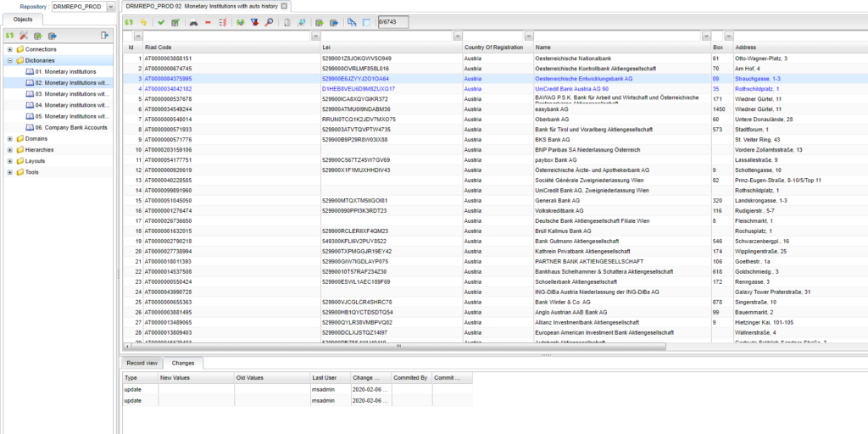Image resolution: width=868 pixels, height=434 pixels.
Task: Click the magnifying glass icon in the toolbar
Action: click(269, 23)
